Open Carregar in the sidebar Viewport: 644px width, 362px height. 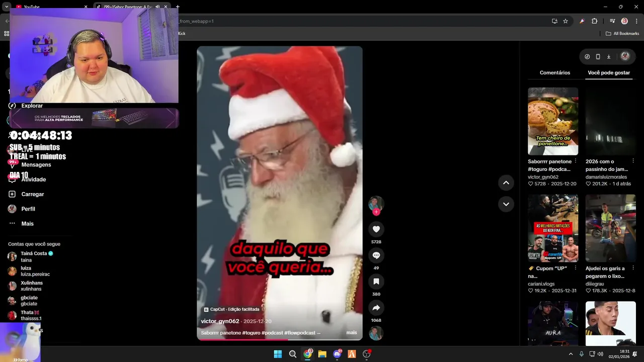click(33, 194)
